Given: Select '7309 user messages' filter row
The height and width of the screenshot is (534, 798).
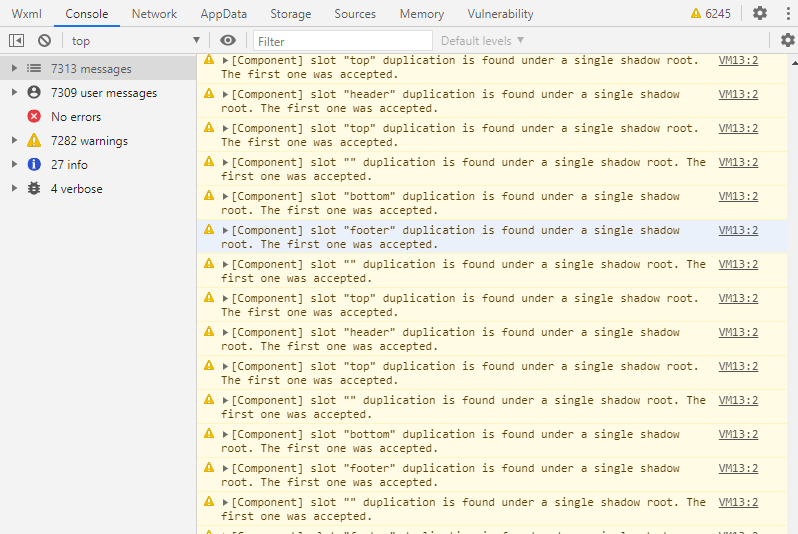Looking at the screenshot, I should (x=98, y=93).
